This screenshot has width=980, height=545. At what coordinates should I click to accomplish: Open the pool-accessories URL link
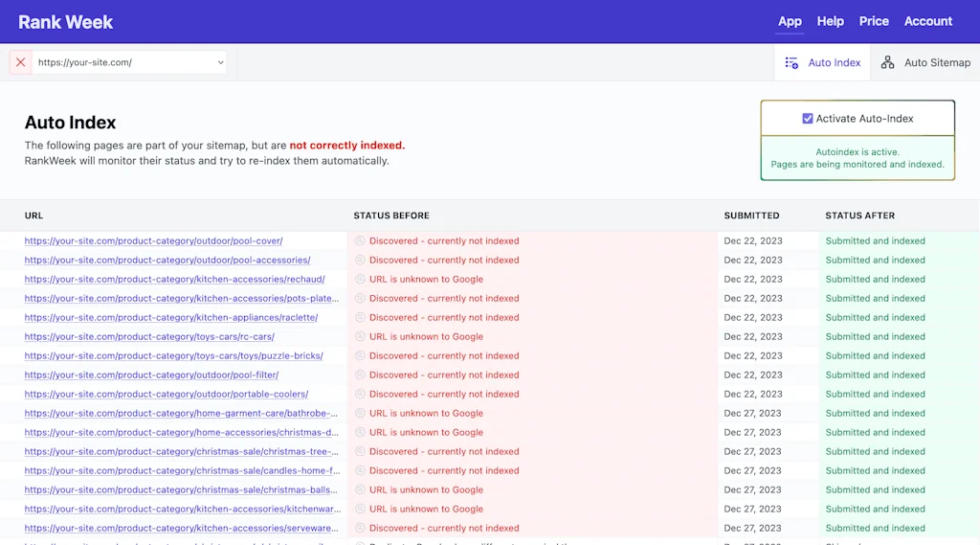tap(167, 260)
